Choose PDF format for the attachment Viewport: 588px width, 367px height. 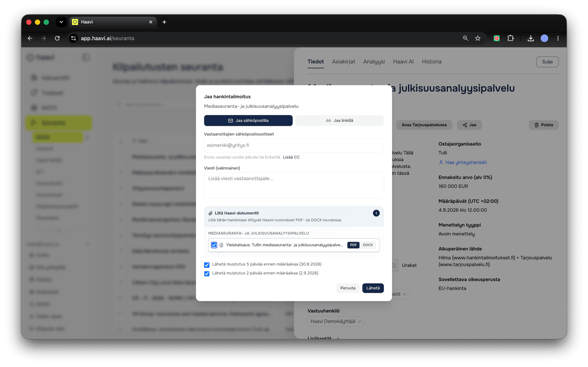coord(353,245)
